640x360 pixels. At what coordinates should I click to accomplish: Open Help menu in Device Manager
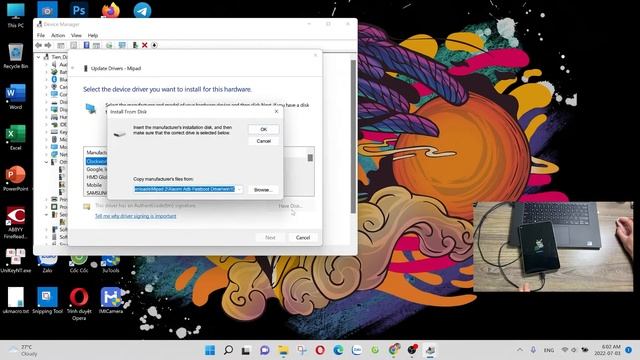click(x=93, y=36)
